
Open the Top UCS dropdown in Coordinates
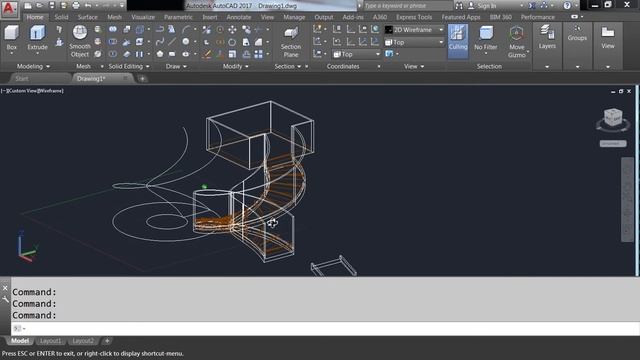(356, 54)
